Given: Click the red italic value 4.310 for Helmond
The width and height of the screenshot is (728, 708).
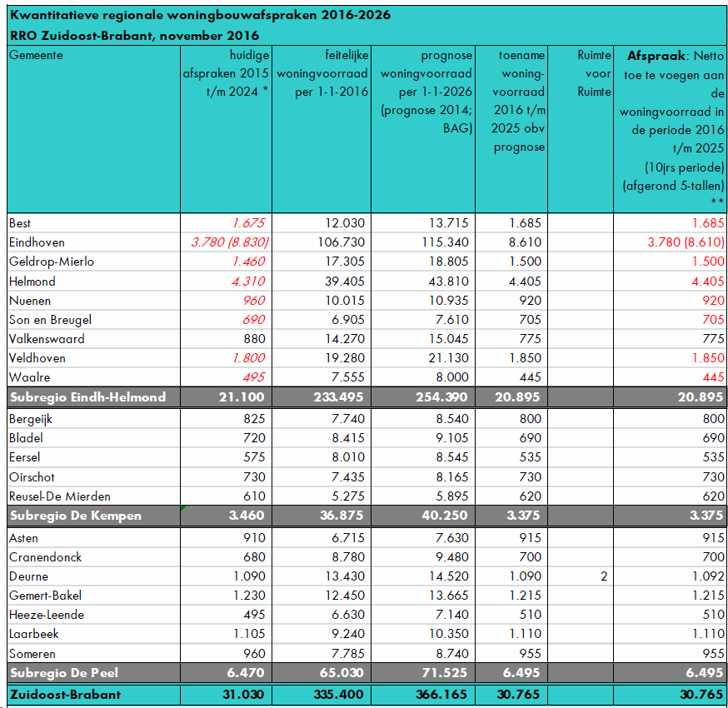Looking at the screenshot, I should pyautogui.click(x=249, y=282).
